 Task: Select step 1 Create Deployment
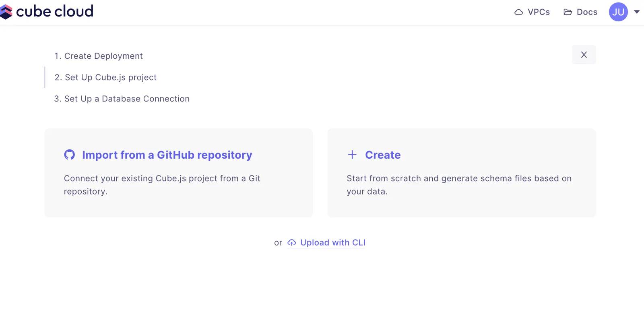click(99, 56)
